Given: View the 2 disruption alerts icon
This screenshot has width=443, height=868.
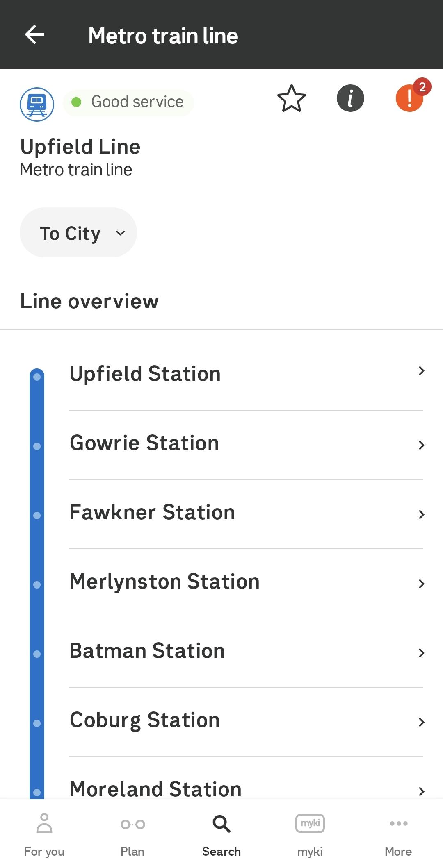Looking at the screenshot, I should (x=410, y=98).
